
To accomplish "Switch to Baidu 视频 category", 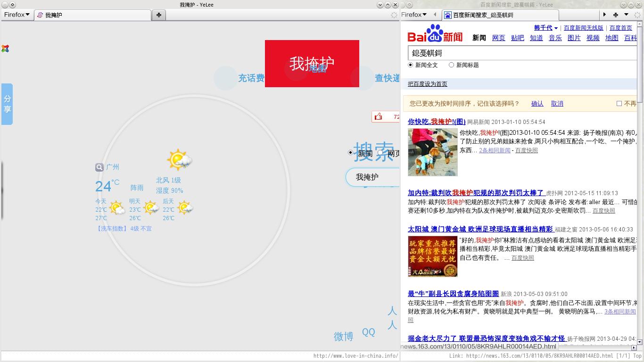I will pyautogui.click(x=593, y=38).
